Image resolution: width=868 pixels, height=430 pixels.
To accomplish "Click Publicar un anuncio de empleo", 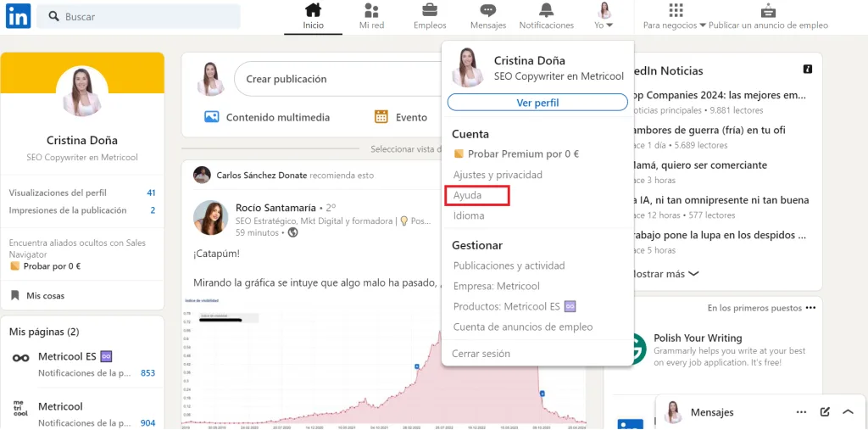I will point(768,17).
